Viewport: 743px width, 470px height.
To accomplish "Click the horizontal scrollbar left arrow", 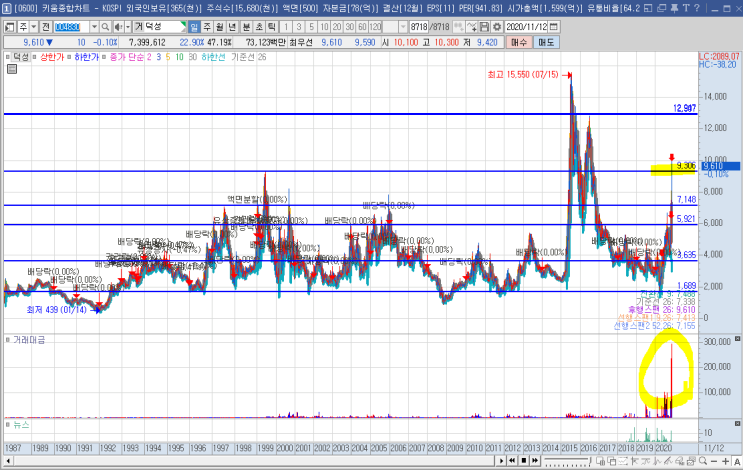I will 8,461.
